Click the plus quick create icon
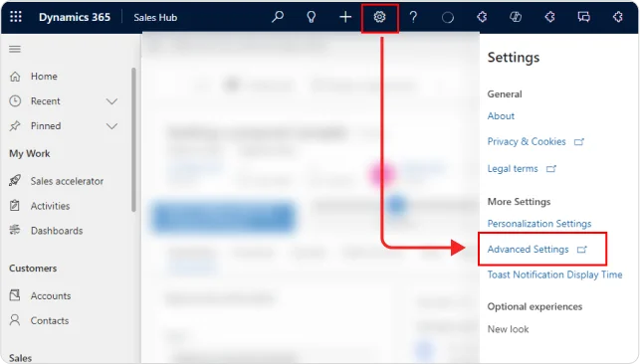This screenshot has height=364, width=640. [345, 17]
